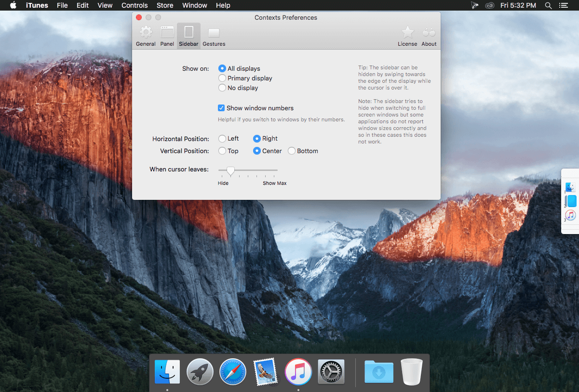Viewport: 579px width, 392px height.
Task: Open the Store menu
Action: [165, 5]
